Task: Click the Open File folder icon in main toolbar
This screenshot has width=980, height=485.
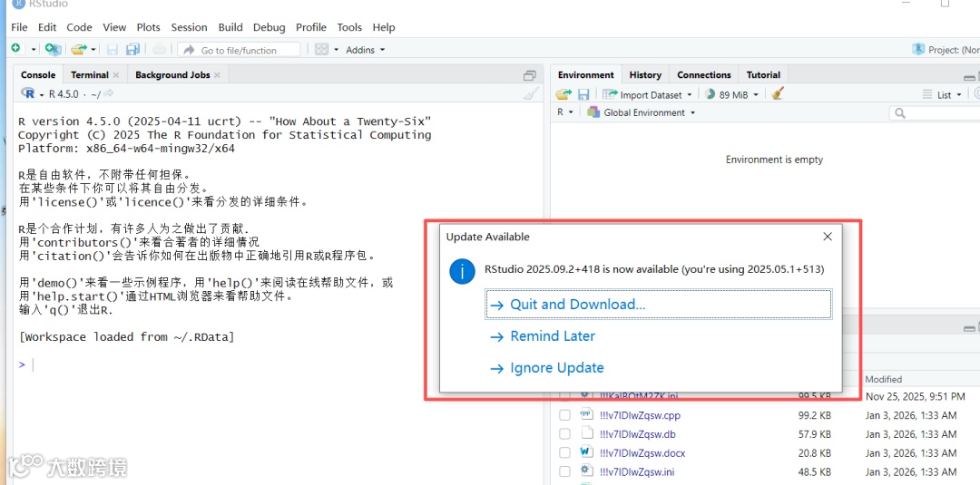Action: 78,49
